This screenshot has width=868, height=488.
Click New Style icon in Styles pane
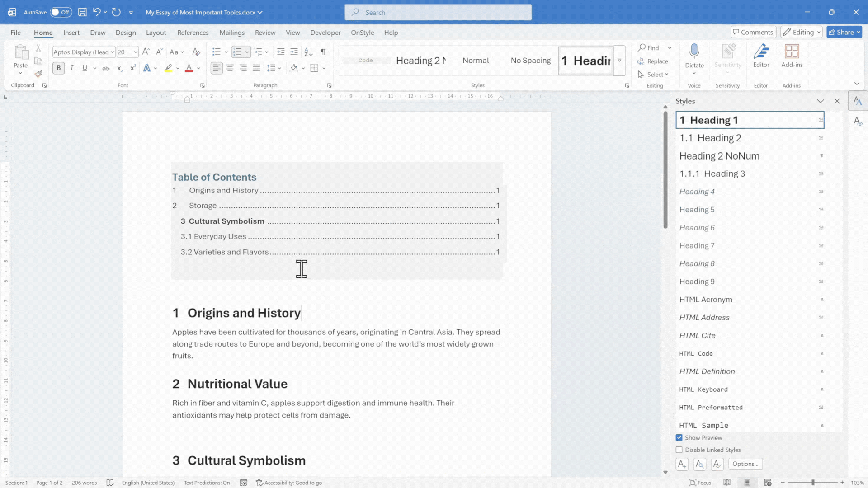(x=682, y=464)
